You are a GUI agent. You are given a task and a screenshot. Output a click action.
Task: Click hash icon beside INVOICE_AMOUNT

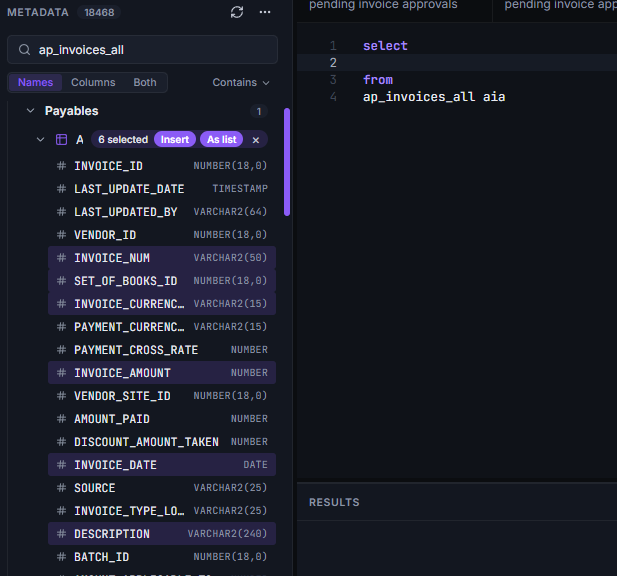[61, 373]
